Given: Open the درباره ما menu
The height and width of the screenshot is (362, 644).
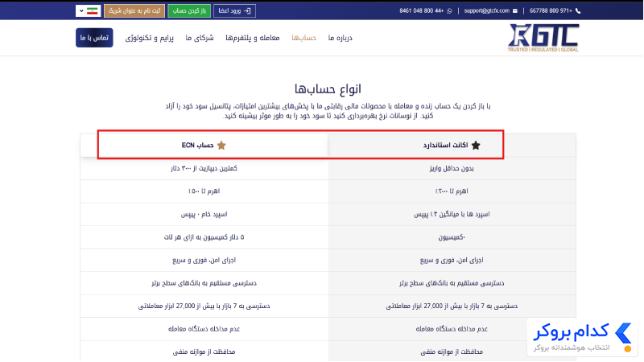Looking at the screenshot, I should click(x=340, y=38).
